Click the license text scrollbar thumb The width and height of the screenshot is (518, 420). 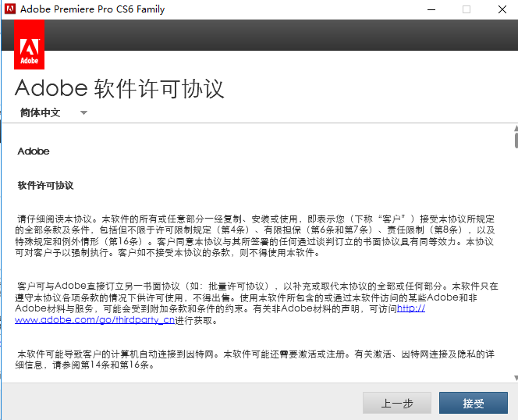coord(514,141)
